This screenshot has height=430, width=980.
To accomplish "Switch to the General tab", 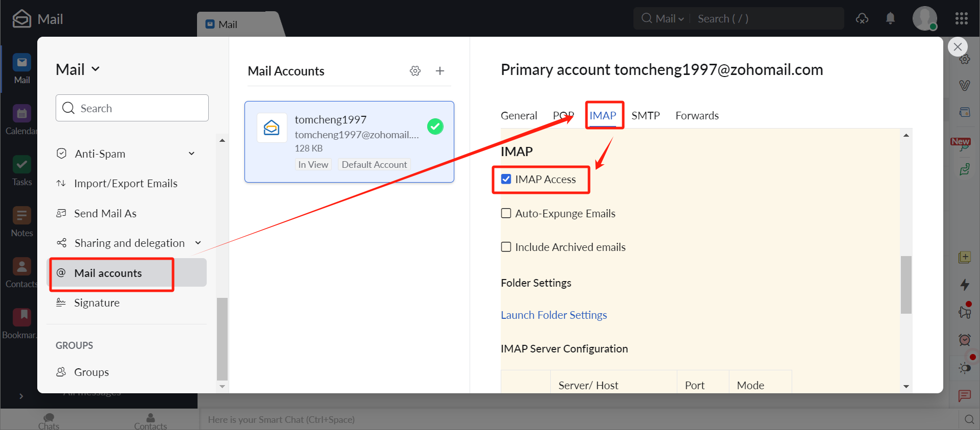I will [519, 116].
